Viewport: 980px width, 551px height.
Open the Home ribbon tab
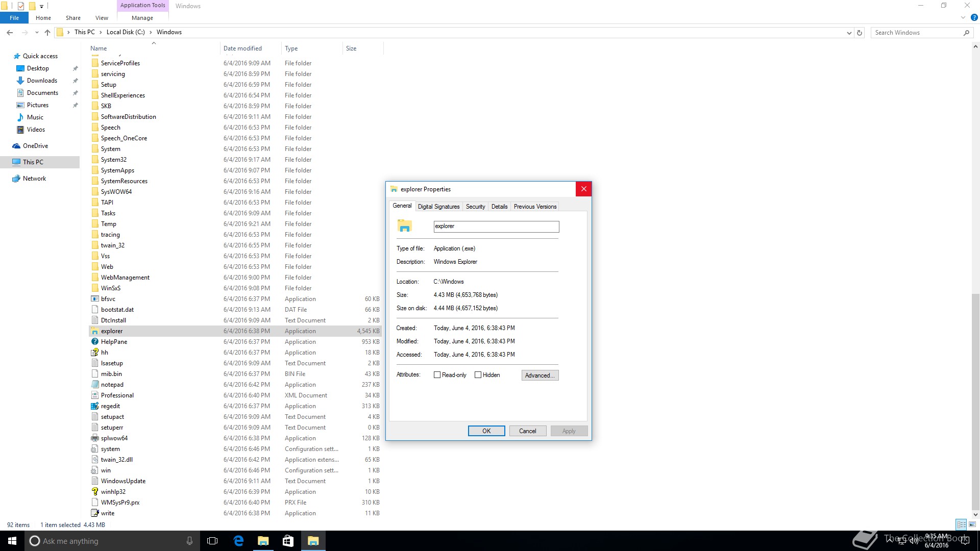pyautogui.click(x=43, y=18)
